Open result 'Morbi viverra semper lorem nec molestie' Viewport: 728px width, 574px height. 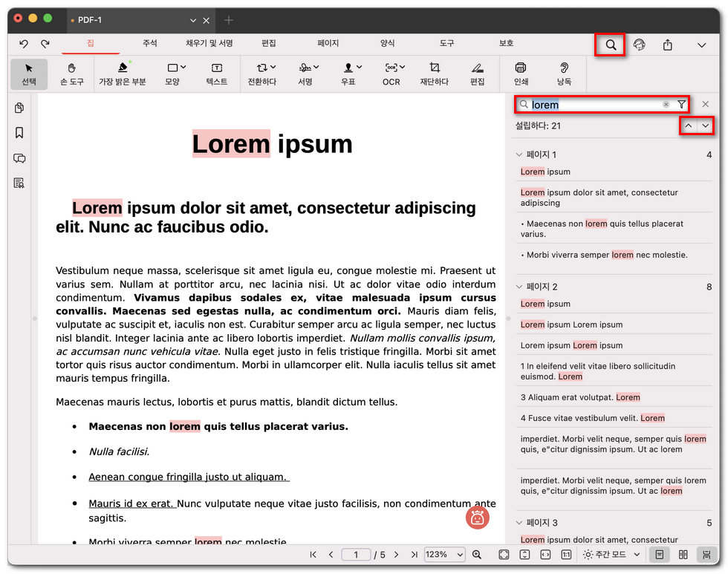pyautogui.click(x=606, y=255)
